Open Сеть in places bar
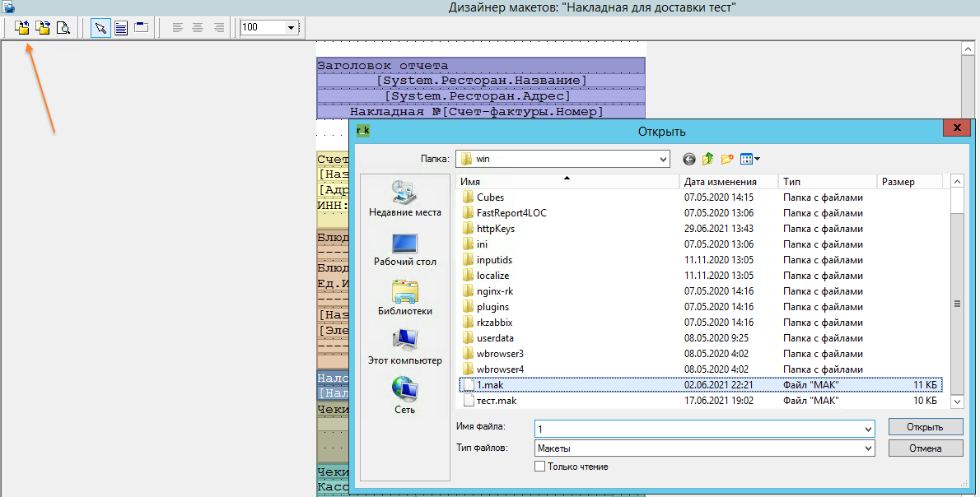Screen dimensions: 980x497 405,396
